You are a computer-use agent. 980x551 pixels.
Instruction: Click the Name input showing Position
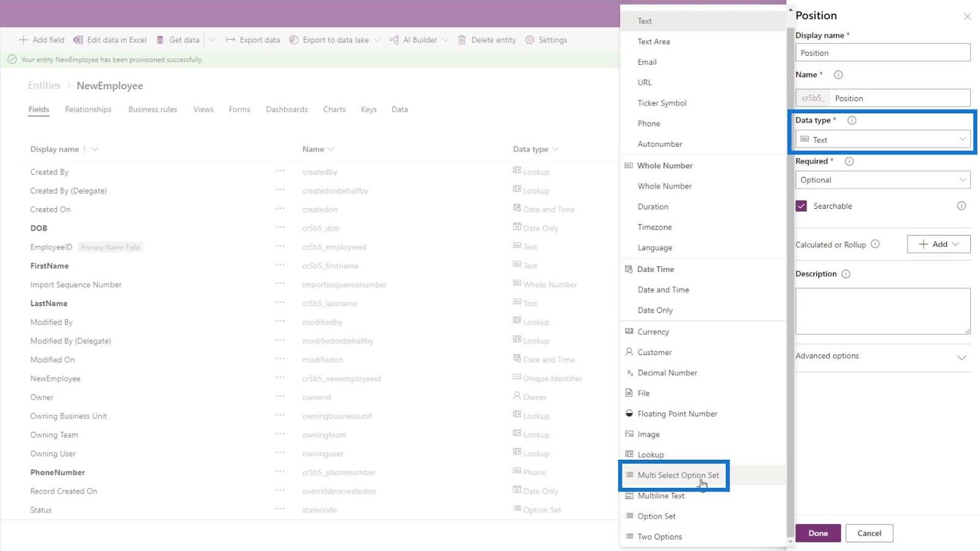click(x=900, y=98)
